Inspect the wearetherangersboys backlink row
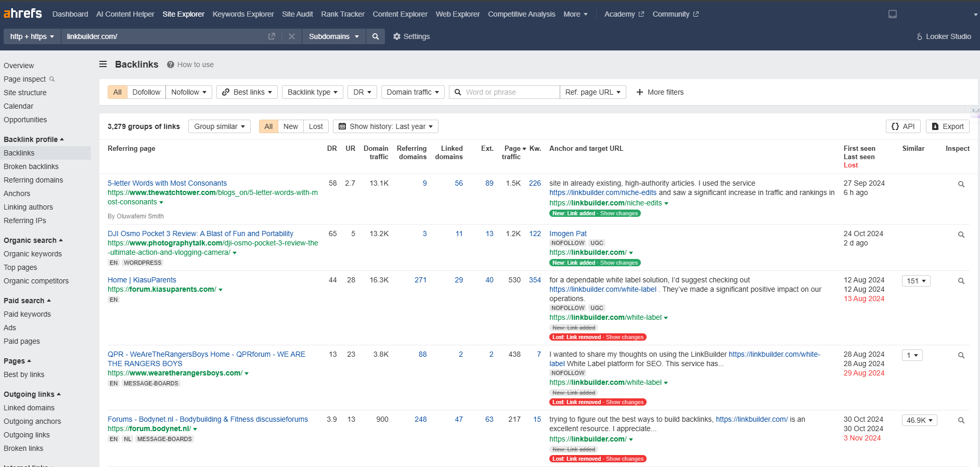Image resolution: width=980 pixels, height=467 pixels. click(961, 355)
